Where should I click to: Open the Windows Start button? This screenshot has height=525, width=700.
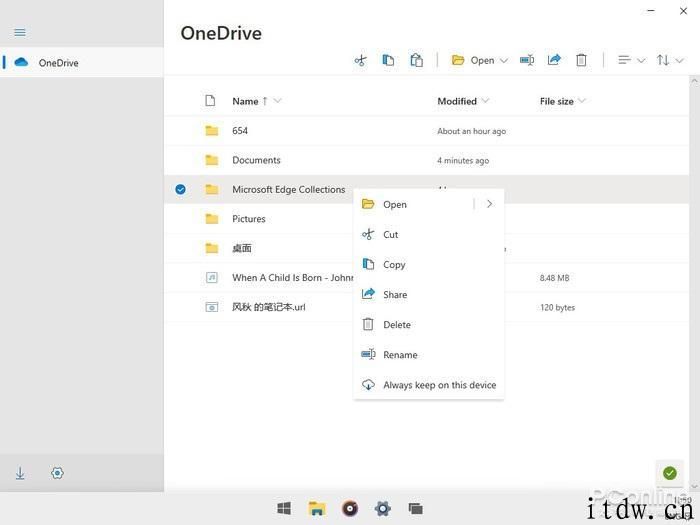pos(284,508)
